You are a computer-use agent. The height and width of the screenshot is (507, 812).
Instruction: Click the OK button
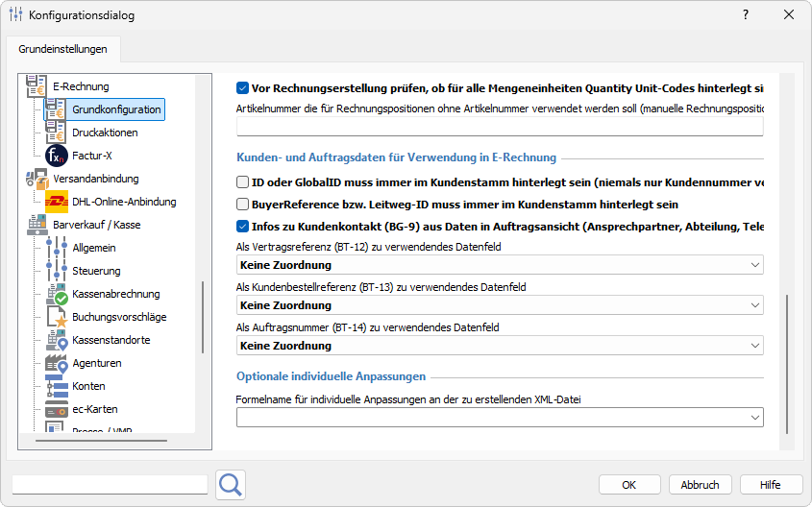pyautogui.click(x=629, y=485)
